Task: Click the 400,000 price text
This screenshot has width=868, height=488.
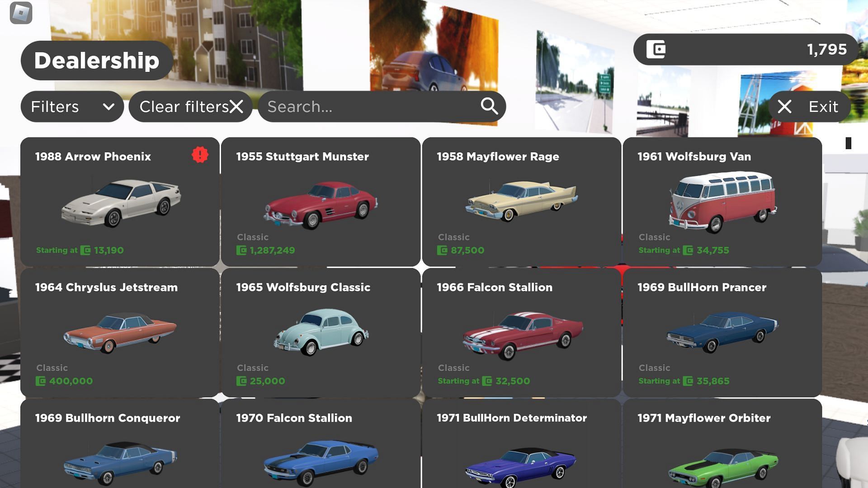Action: pos(71,381)
